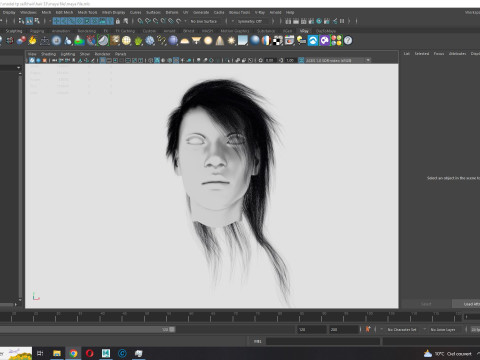Click the lock selection icon in status line
Screen dimensions: 480x360
point(118,21)
